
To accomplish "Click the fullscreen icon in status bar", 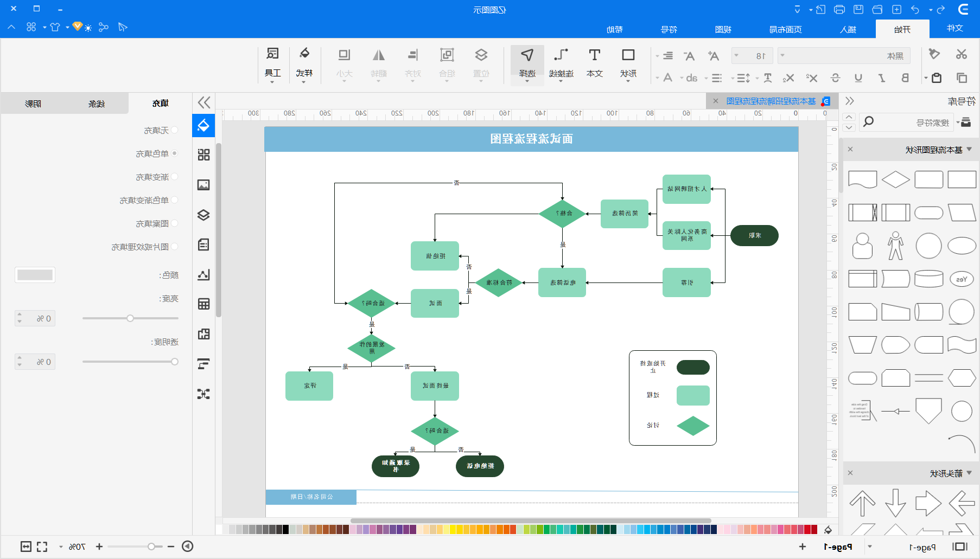I will pos(42,547).
